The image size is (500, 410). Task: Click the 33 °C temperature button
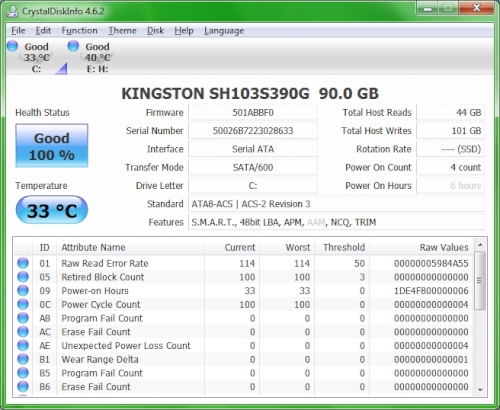(52, 210)
